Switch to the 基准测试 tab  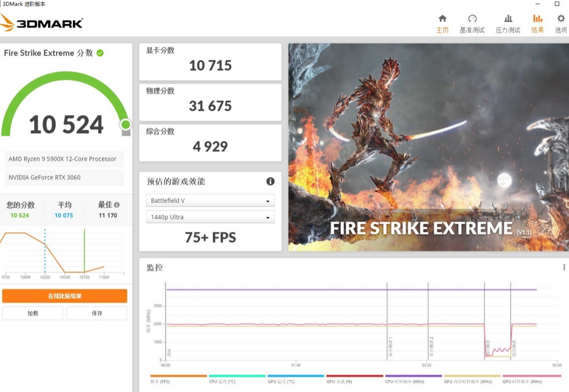coord(472,24)
